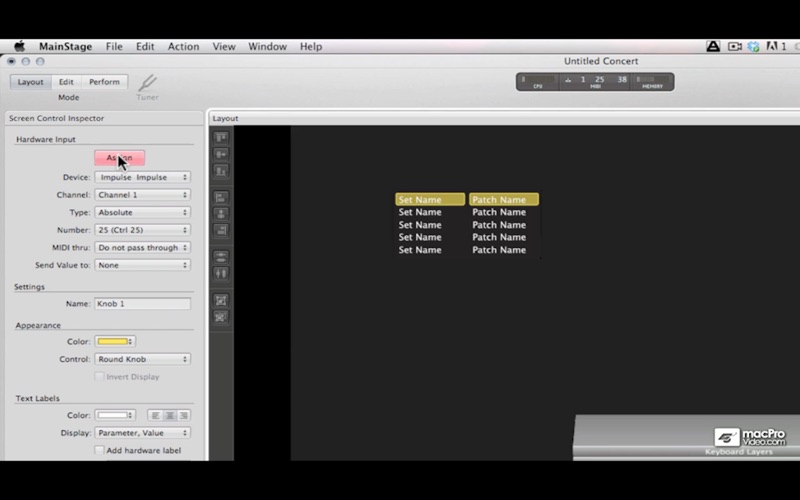
Task: Click the Layout panel header label
Action: [226, 118]
